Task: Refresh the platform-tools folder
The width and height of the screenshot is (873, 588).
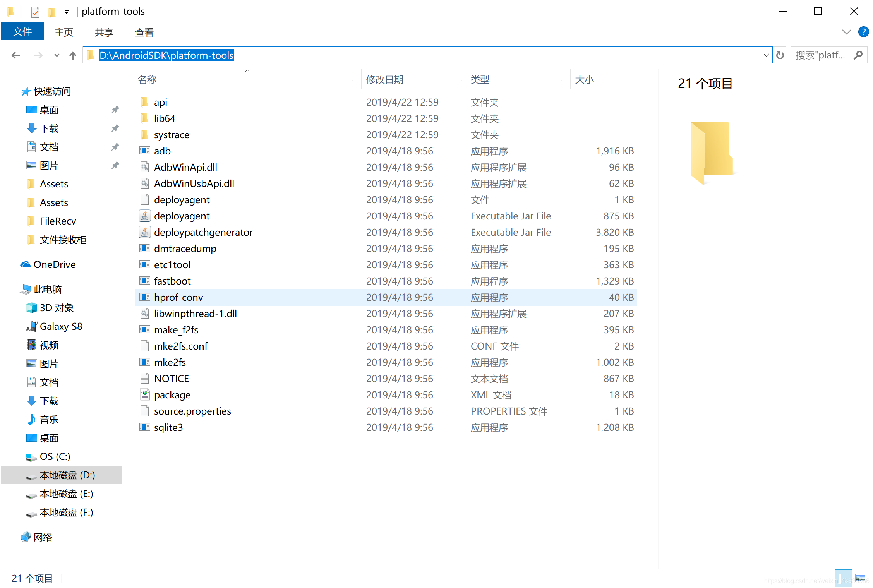Action: point(780,55)
